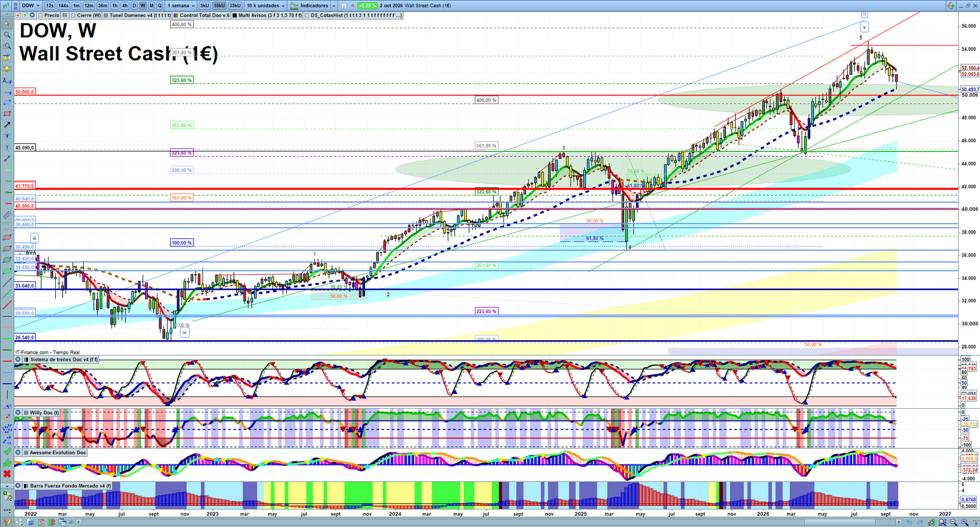This screenshot has height=527, width=980.
Task: Toggle the Cierre (W) checkbox
Action: tap(73, 15)
